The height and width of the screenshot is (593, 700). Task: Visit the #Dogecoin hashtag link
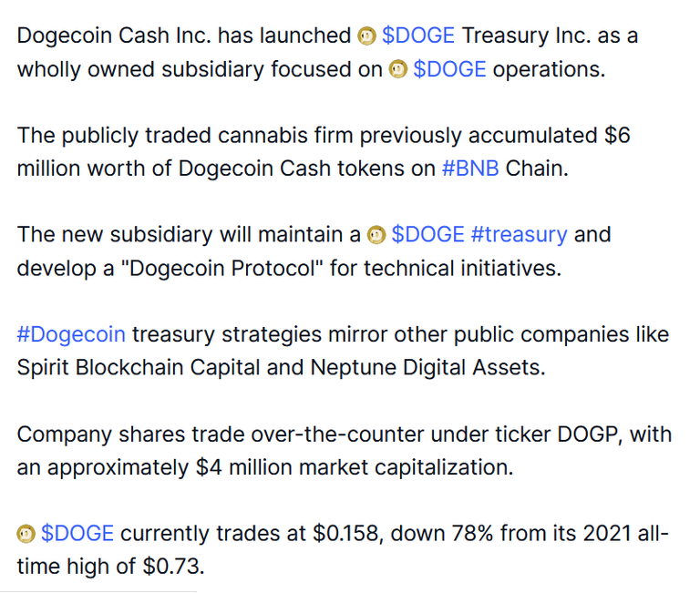[71, 334]
